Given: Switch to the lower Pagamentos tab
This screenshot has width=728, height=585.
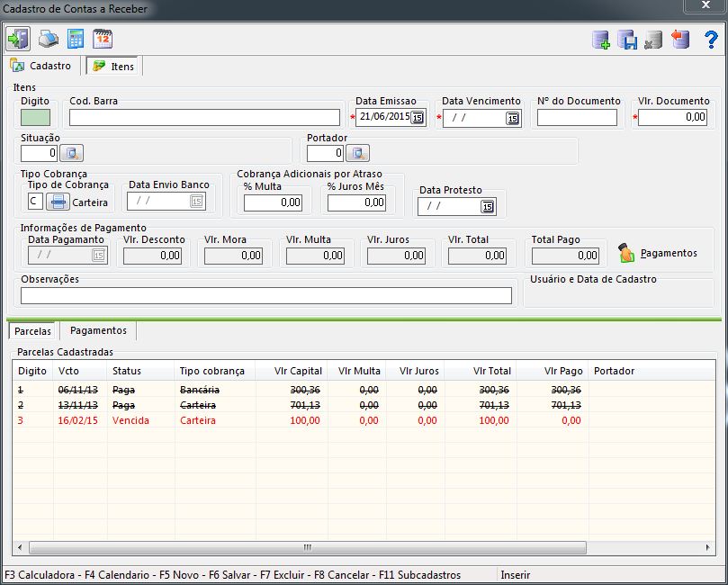Looking at the screenshot, I should click(98, 331).
